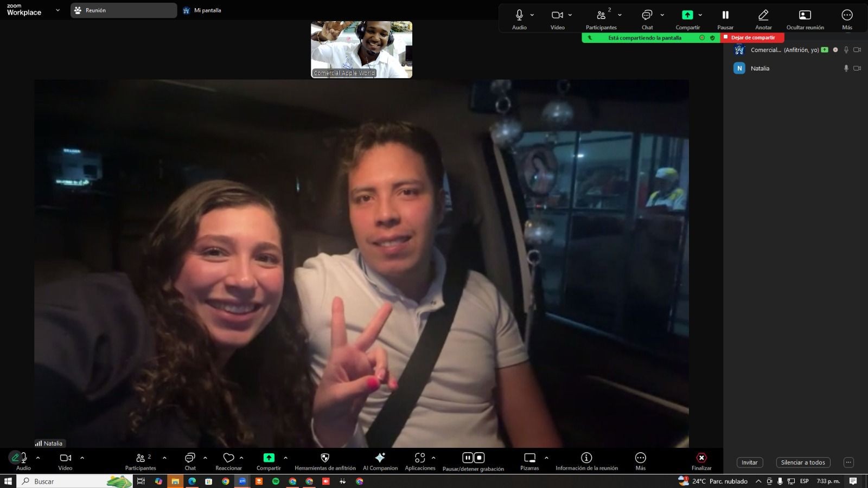868x488 pixels.
Task: Click the red Dejar de compartir button
Action: pyautogui.click(x=752, y=37)
